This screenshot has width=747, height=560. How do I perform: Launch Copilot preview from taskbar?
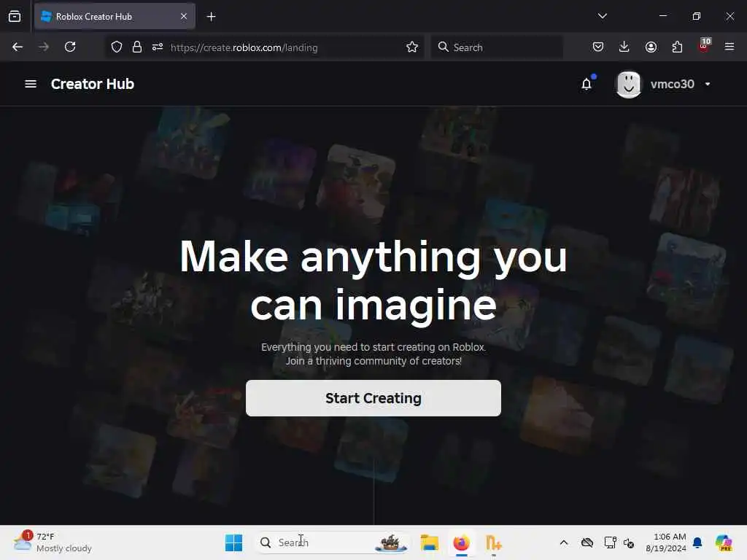[724, 542]
